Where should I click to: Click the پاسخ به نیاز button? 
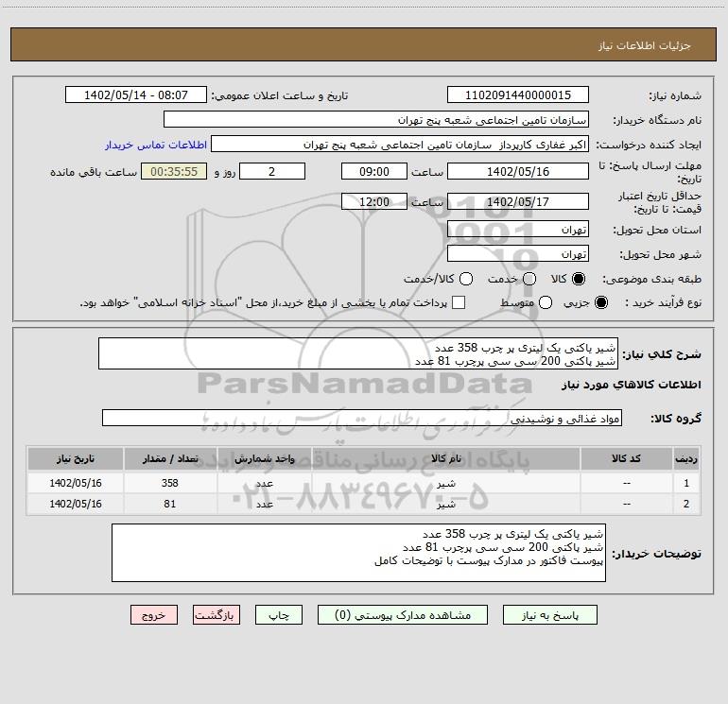tap(550, 615)
